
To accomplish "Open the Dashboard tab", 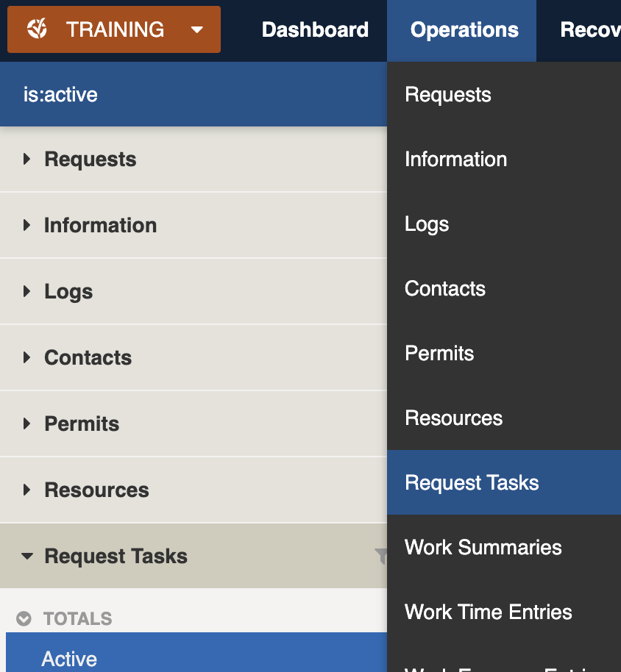I will coord(315,30).
